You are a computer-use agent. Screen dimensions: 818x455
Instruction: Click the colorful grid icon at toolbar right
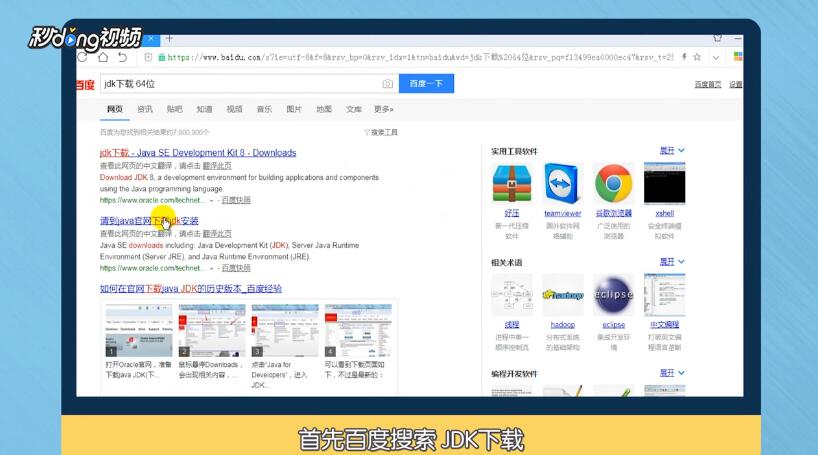[738, 56]
